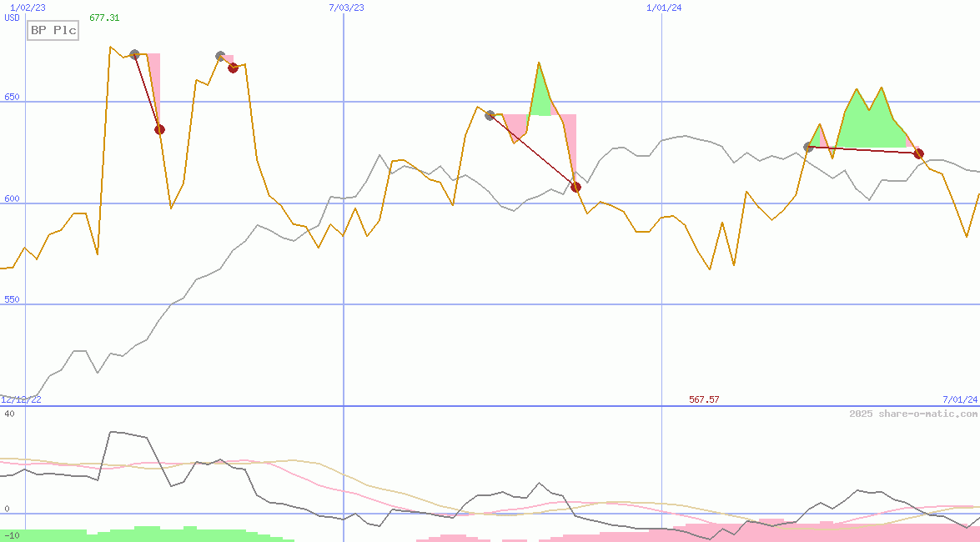Viewport: 980px width, 542px height.
Task: Select the red endpoint dot under 1/01/24 divergence
Action: pyautogui.click(x=575, y=187)
